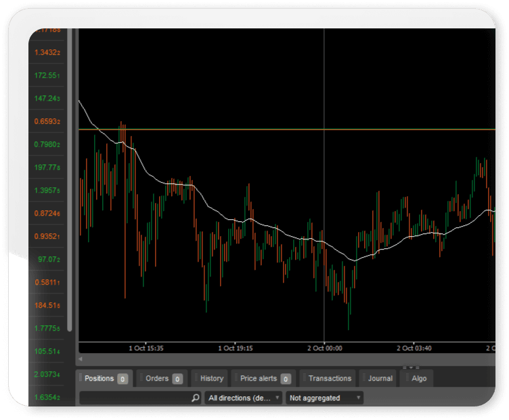The width and height of the screenshot is (509, 420).
Task: Expand the Not aggregated dropdown
Action: click(324, 398)
